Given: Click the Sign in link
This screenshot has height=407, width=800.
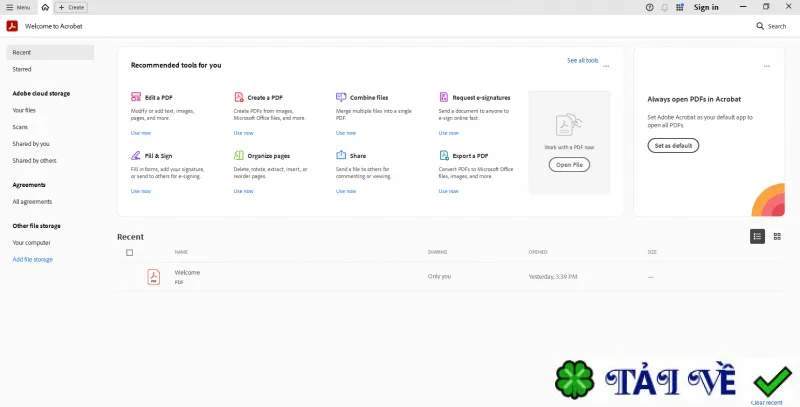Looking at the screenshot, I should [706, 7].
